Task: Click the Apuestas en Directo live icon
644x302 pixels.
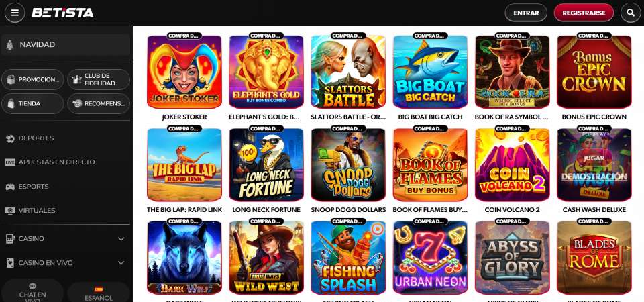Action: pos(10,162)
